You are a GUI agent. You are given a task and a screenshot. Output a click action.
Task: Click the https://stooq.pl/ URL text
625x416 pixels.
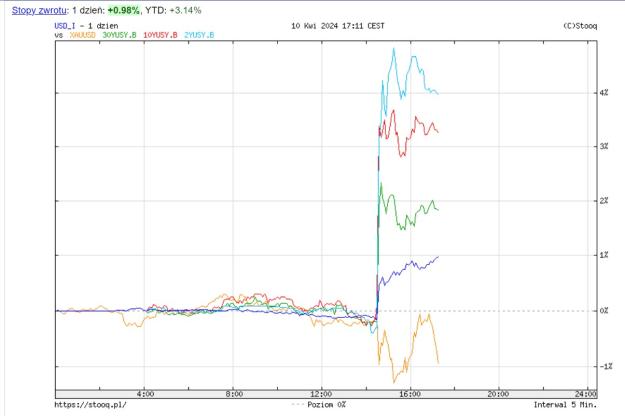point(90,405)
